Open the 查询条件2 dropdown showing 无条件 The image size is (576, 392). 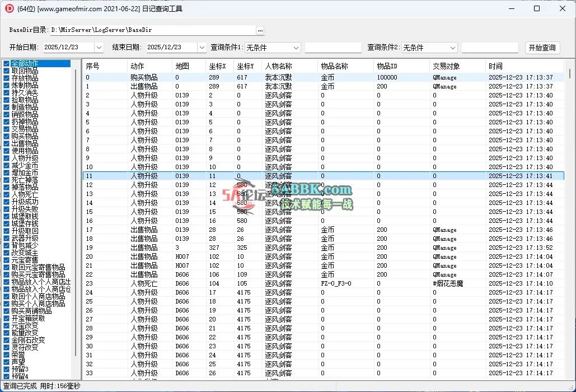coord(453,48)
